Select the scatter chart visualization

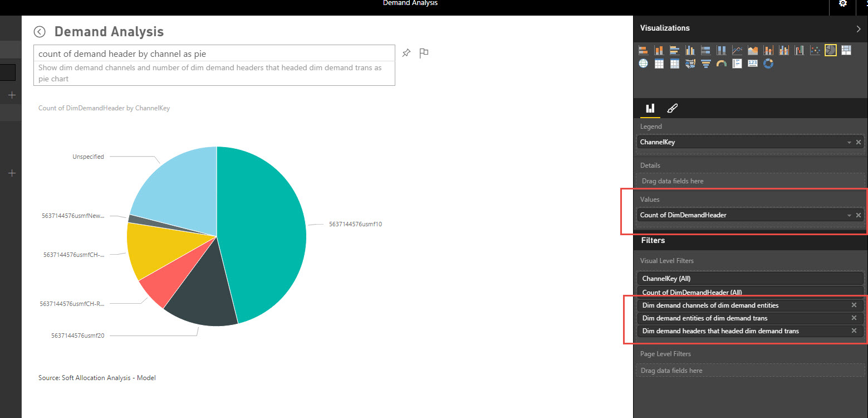click(x=815, y=50)
